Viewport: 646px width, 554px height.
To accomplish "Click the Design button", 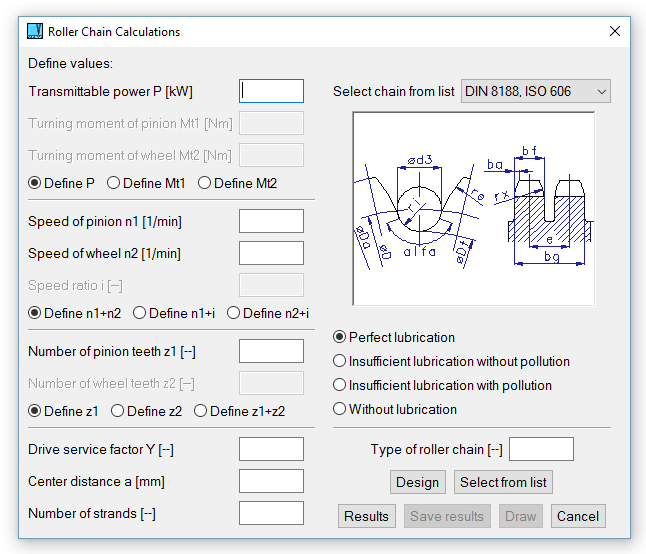I will [x=417, y=482].
